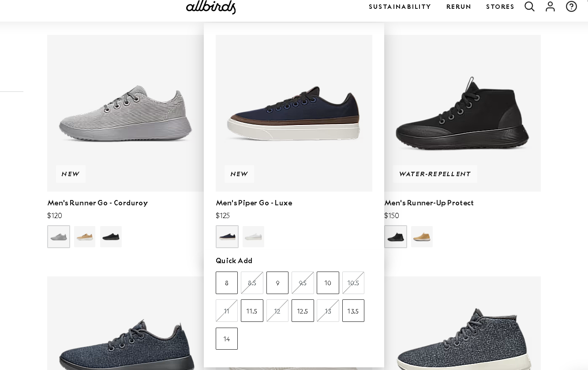Open Men's Runner-Up Protect product title

(429, 203)
